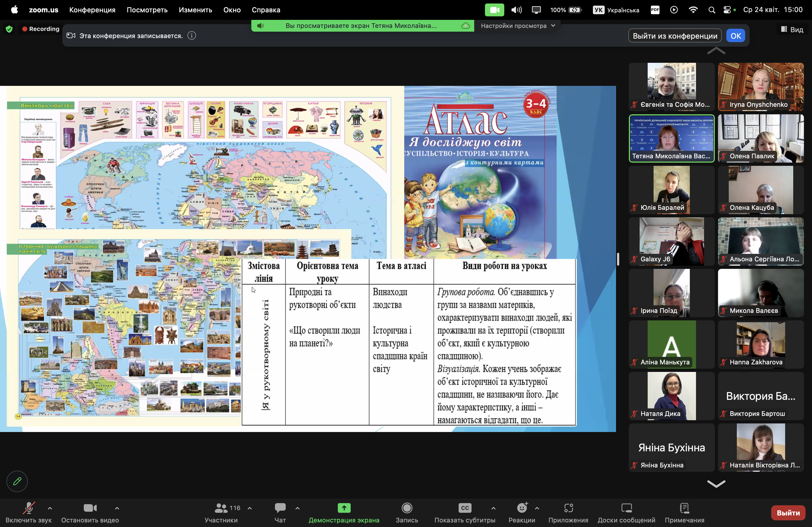Show previous participants with up chevron
Screen dimensions: 812x527
716,51
